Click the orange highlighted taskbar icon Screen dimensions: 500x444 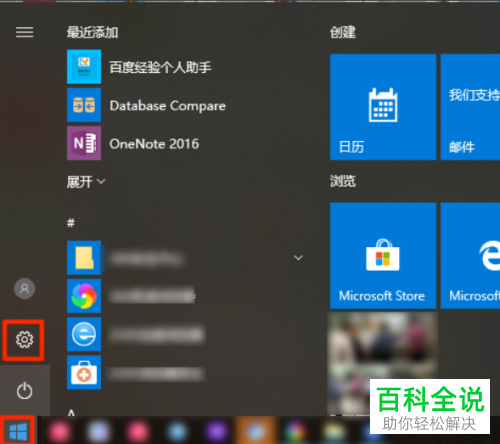256,430
